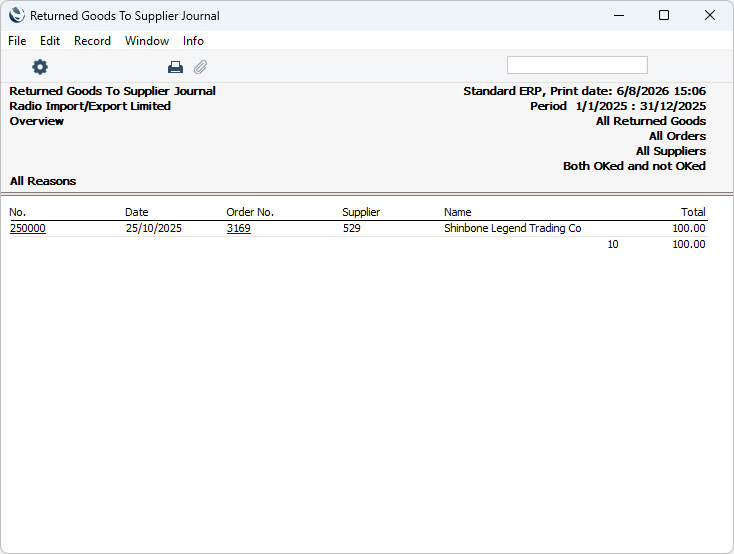
Task: Click the Name column header
Action: click(457, 212)
